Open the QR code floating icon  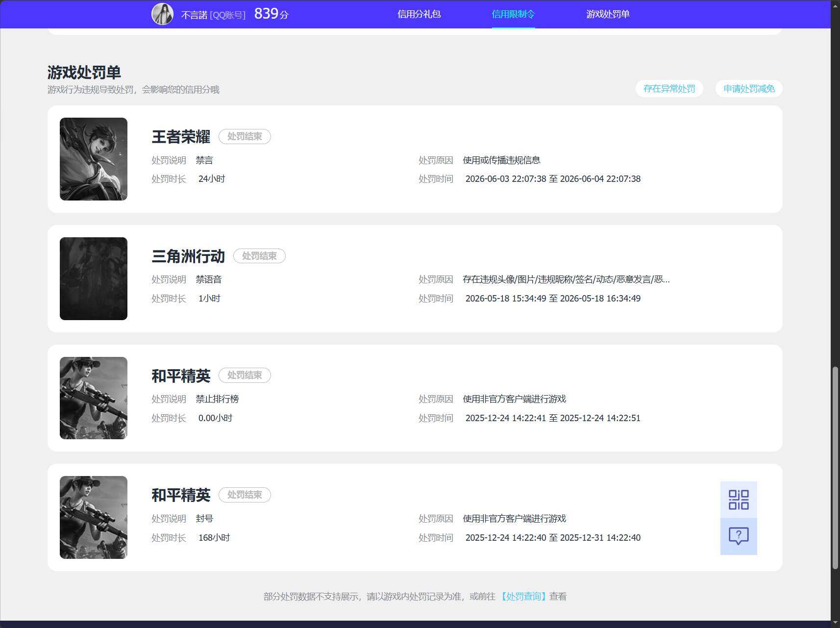tap(739, 500)
